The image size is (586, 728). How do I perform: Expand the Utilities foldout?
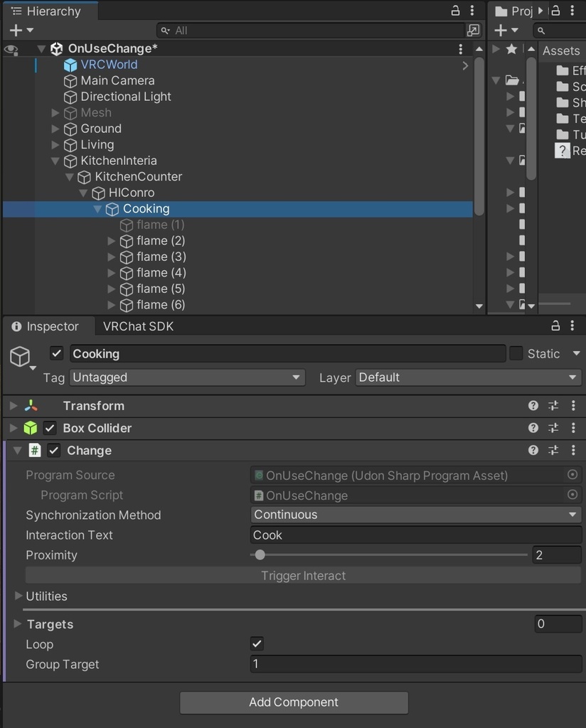click(x=18, y=596)
